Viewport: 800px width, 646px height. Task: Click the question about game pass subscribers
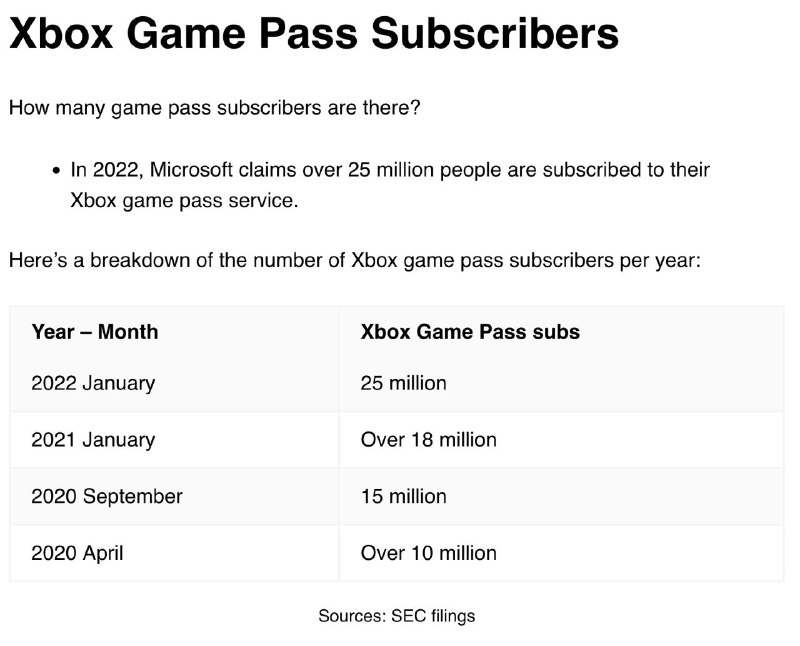214,108
